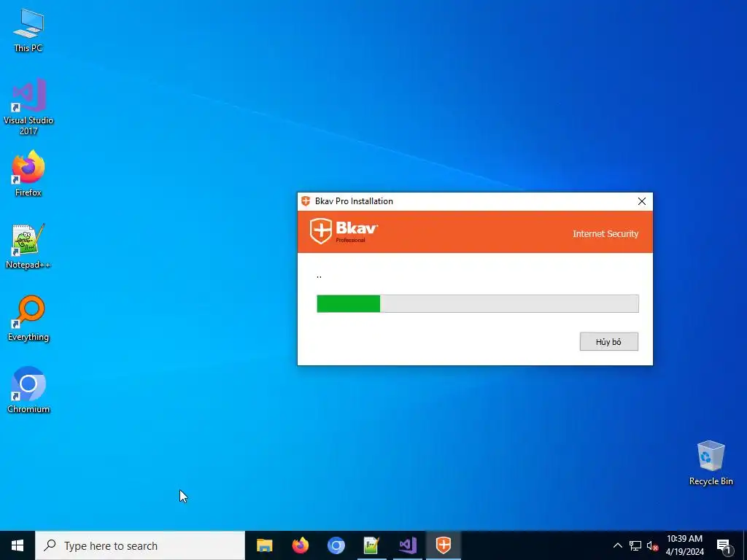Click the Internet Security text in banner
This screenshot has width=747, height=560.
point(605,233)
